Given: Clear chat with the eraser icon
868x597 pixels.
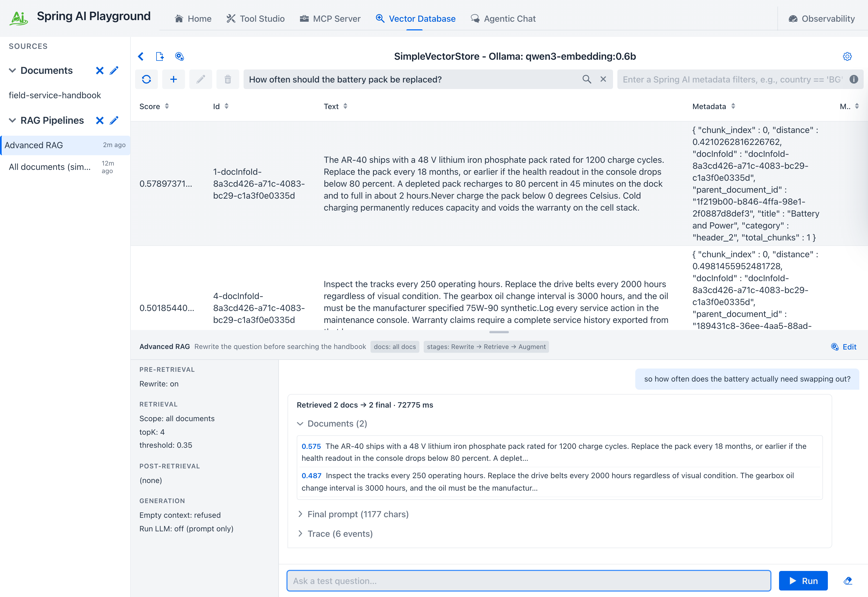Looking at the screenshot, I should [847, 580].
